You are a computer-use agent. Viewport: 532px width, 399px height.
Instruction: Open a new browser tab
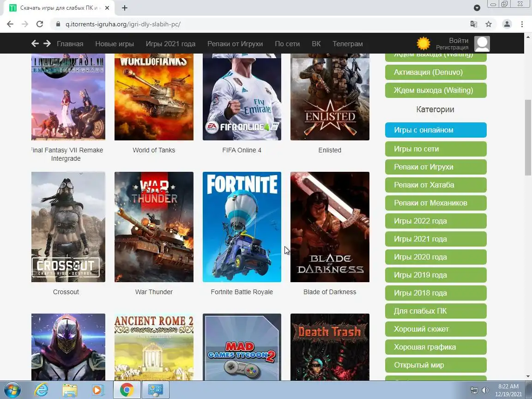(125, 8)
